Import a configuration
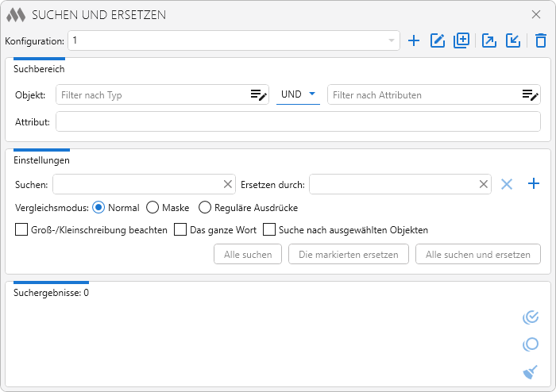Screen dimensions: 556x392 tap(513, 41)
